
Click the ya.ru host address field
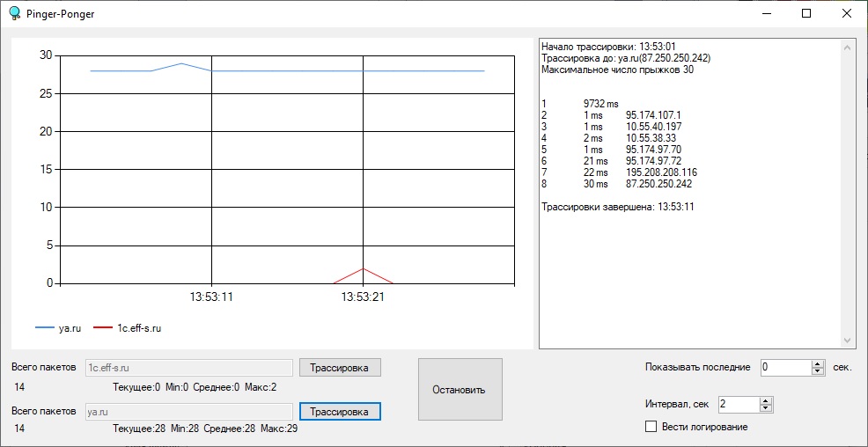point(188,411)
